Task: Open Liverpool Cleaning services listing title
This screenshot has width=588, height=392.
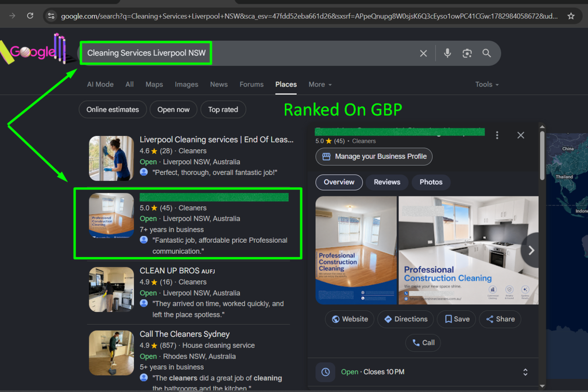Action: (x=216, y=139)
